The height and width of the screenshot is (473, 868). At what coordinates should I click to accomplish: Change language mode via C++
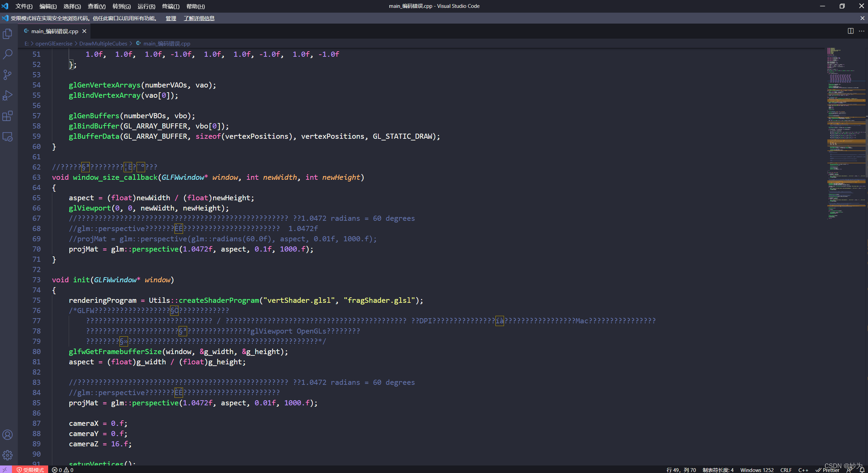(x=803, y=470)
